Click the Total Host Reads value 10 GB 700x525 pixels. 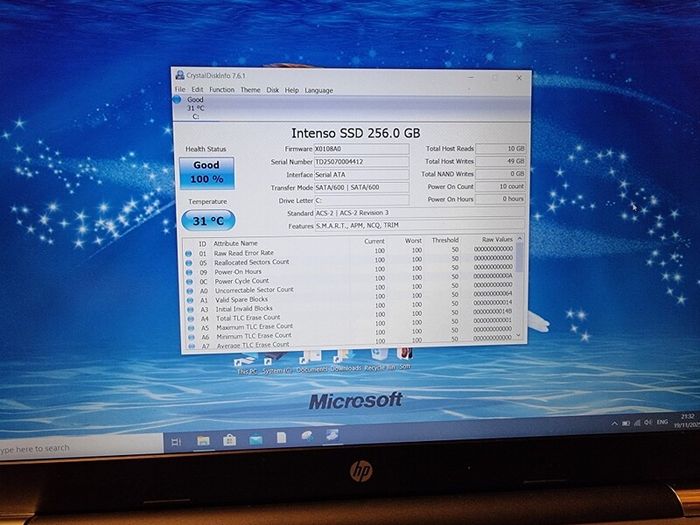(x=500, y=149)
